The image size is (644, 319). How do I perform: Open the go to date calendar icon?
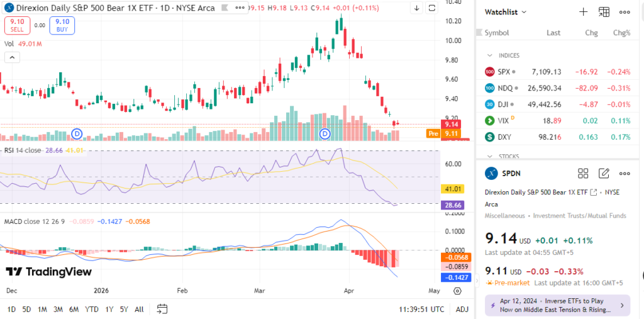coord(162,309)
